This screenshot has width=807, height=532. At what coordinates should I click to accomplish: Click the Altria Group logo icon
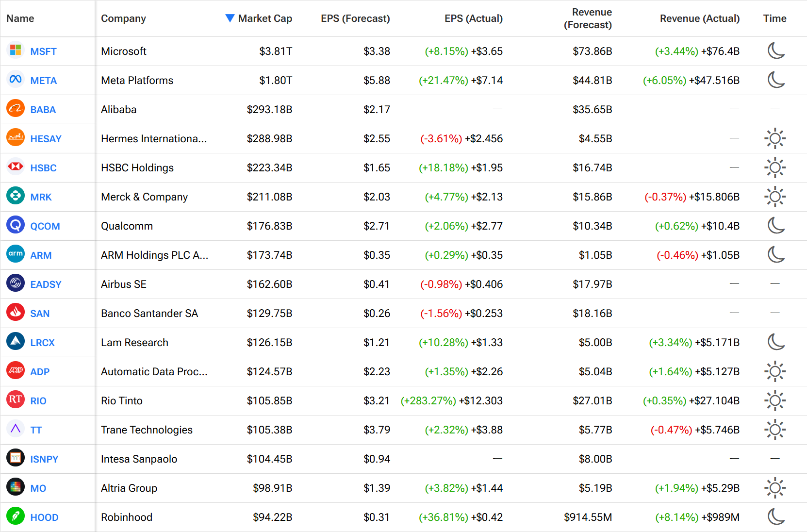pyautogui.click(x=16, y=487)
